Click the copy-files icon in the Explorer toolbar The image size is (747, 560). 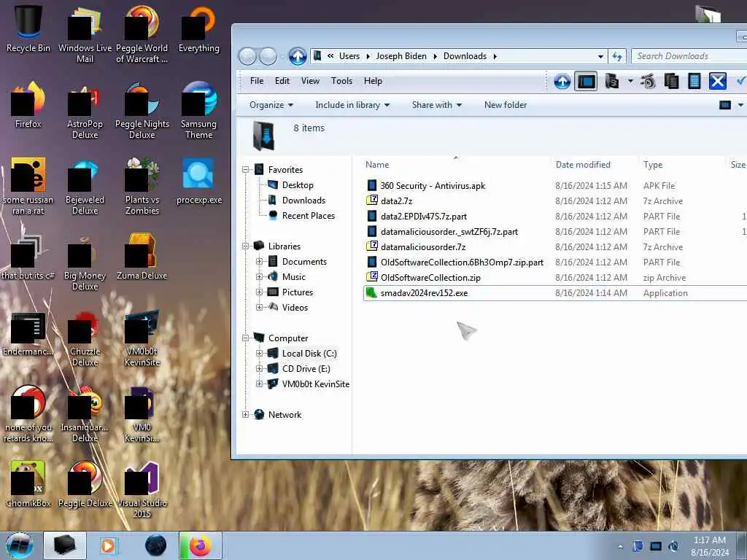[671, 82]
